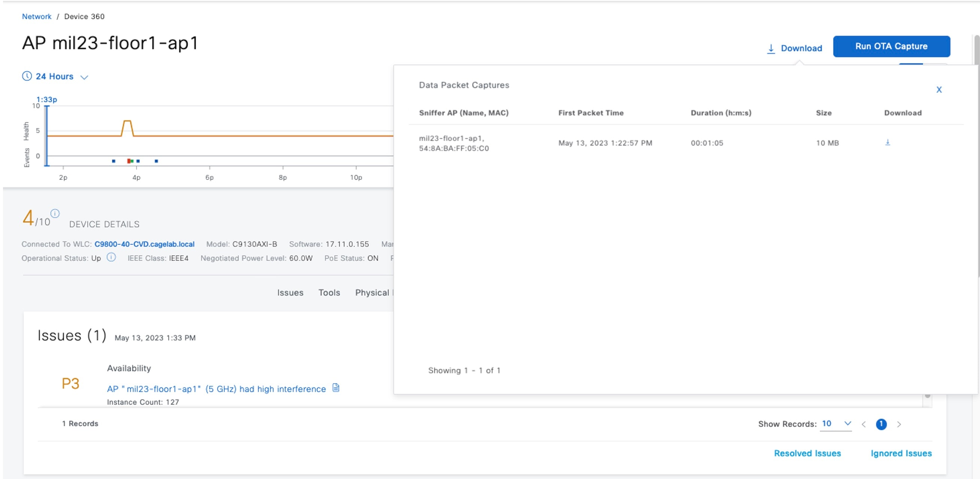
Task: Switch to the Tools tab
Action: (329, 293)
